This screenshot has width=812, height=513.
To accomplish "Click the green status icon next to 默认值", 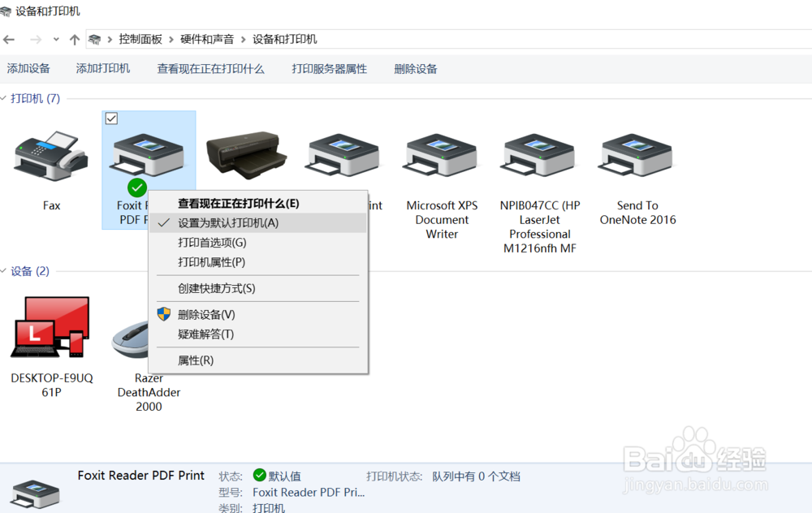I will click(260, 475).
